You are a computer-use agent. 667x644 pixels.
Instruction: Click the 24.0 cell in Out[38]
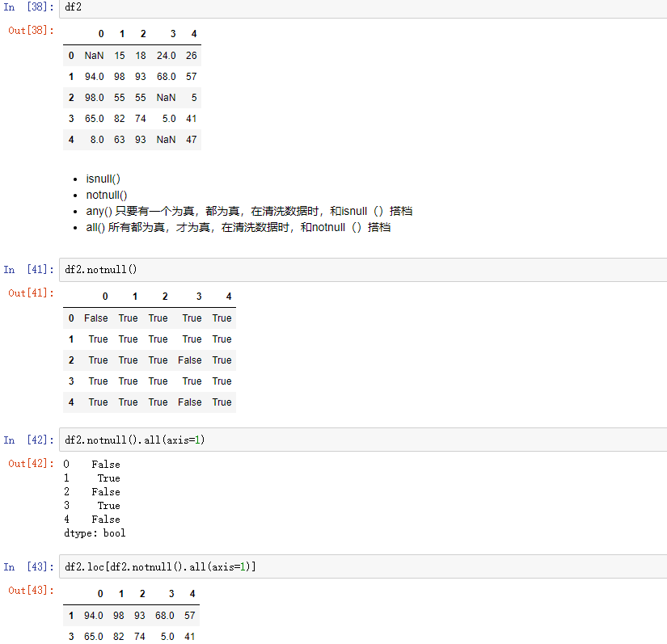[166, 56]
